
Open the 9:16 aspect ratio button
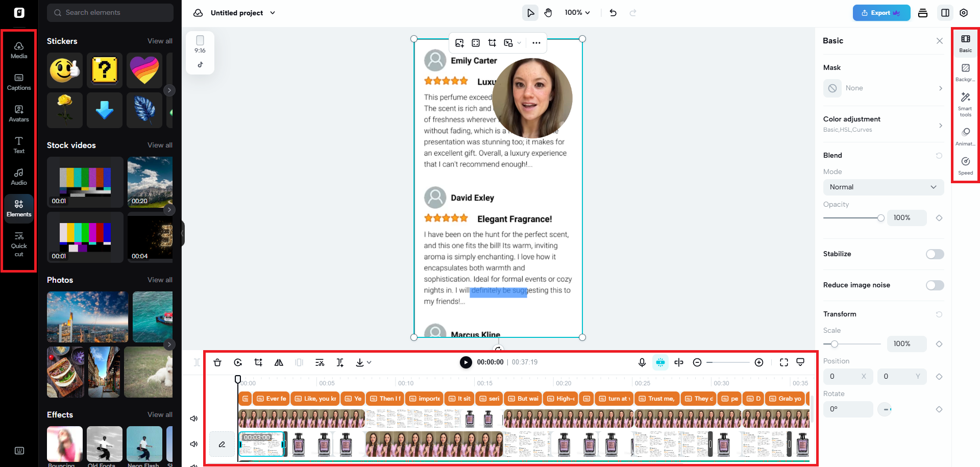coord(200,44)
